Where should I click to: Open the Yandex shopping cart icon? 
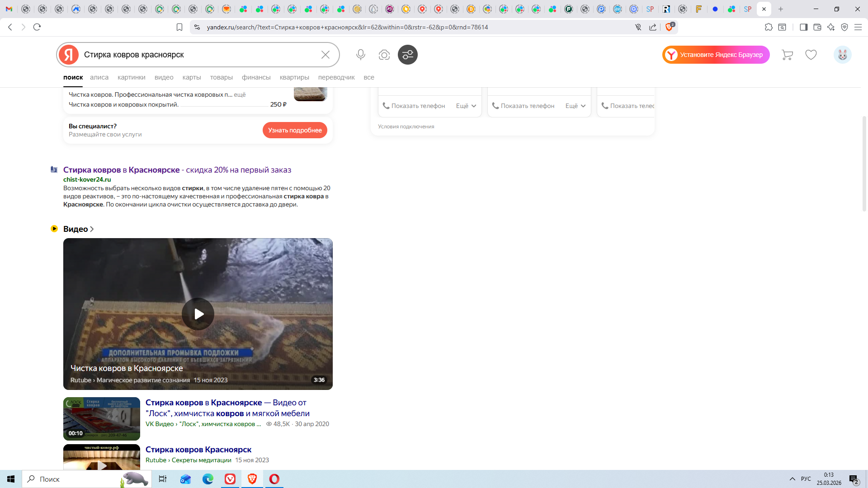[787, 55]
